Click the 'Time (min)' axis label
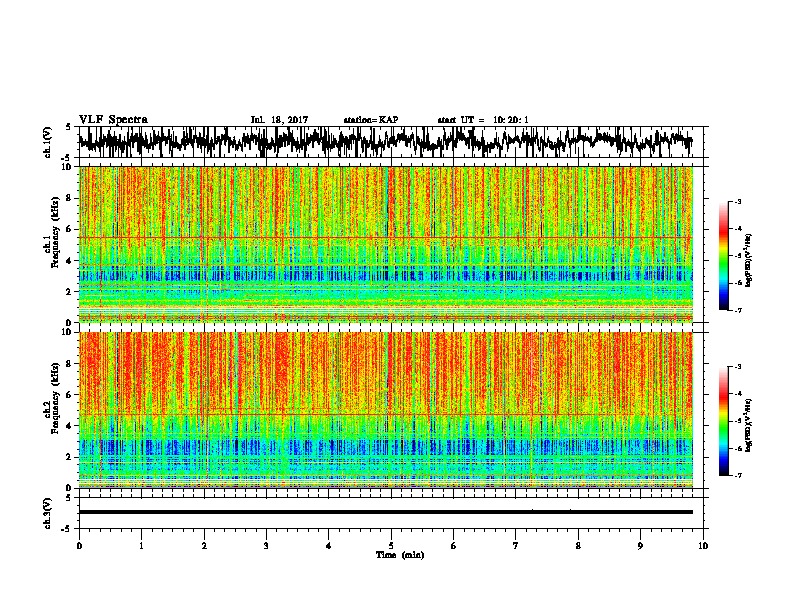The width and height of the screenshot is (792, 612). [x=400, y=555]
